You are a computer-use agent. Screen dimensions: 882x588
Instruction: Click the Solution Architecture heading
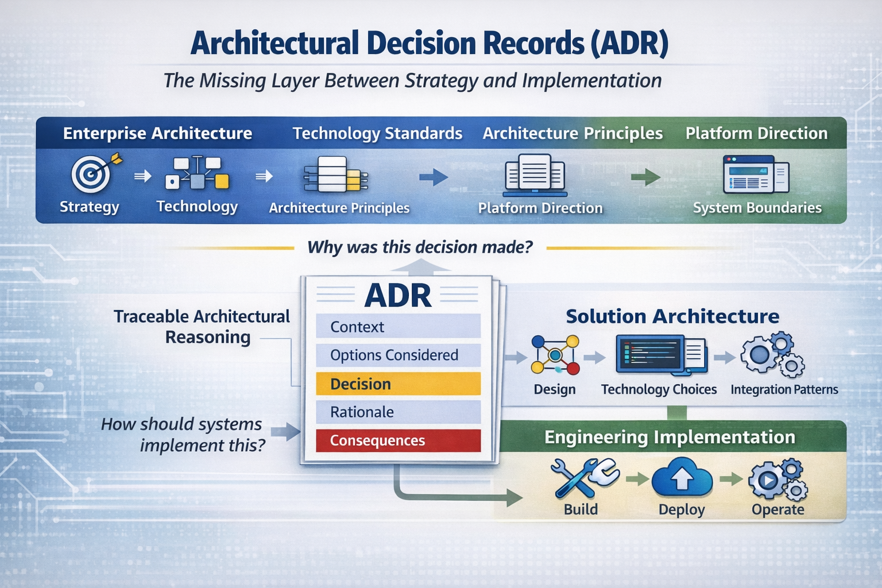pyautogui.click(x=672, y=316)
